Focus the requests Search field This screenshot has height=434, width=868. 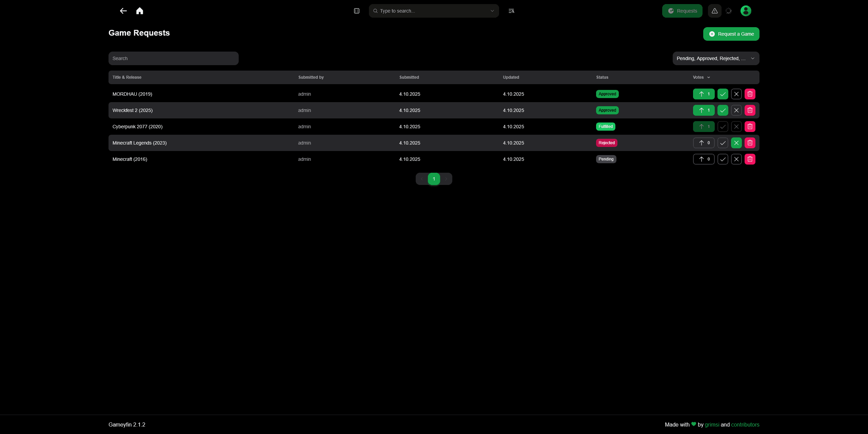tap(174, 58)
